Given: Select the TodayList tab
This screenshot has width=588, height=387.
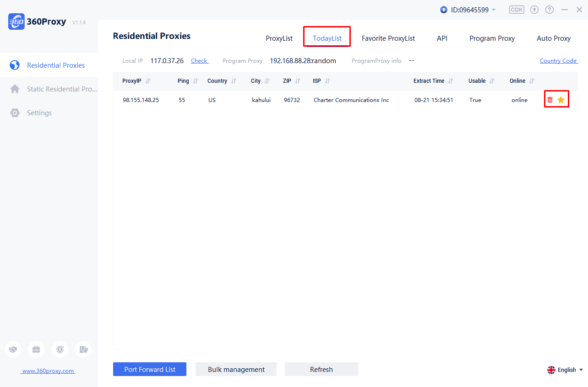Looking at the screenshot, I should click(x=327, y=38).
